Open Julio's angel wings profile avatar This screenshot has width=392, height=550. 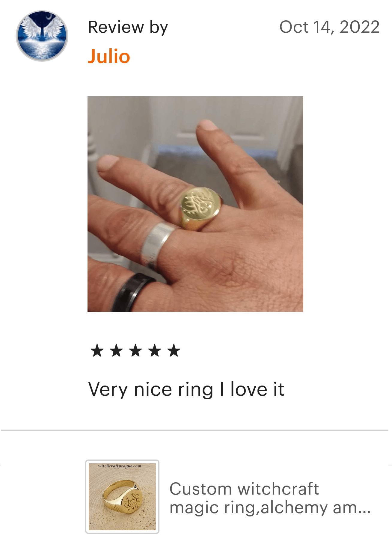[x=42, y=36]
